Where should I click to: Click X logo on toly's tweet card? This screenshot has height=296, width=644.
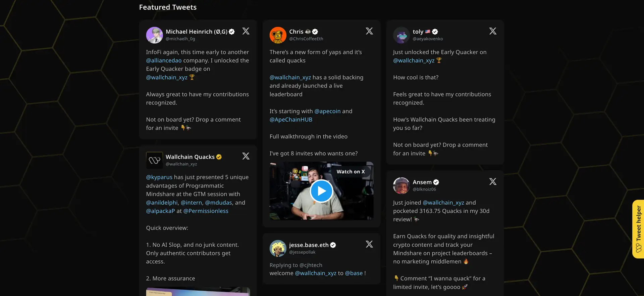(492, 31)
